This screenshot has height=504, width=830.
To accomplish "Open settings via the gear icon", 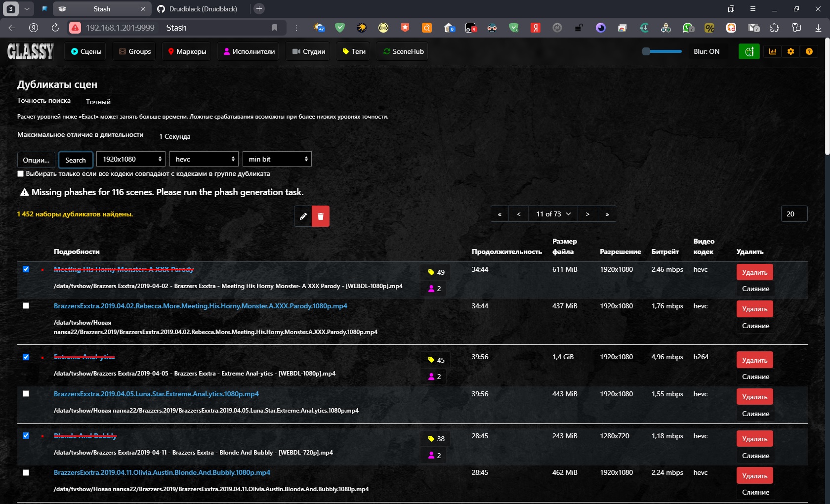I will (x=790, y=51).
